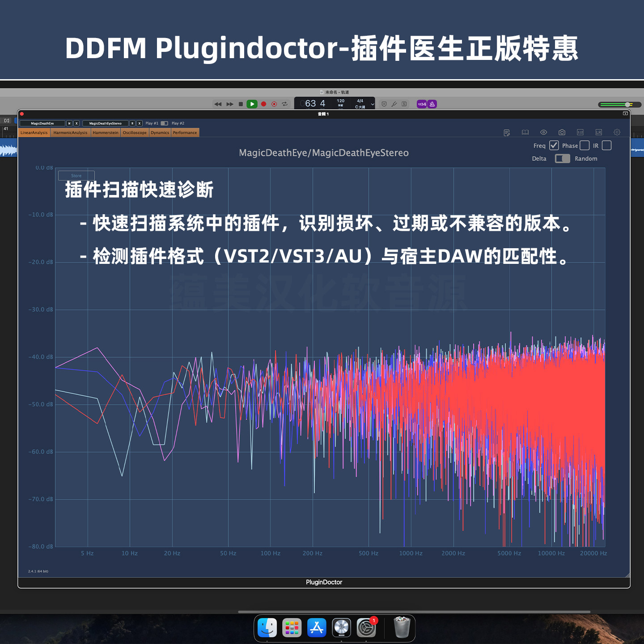644x644 pixels.
Task: Open Logic Pro from the Dock
Action: pos(342,628)
